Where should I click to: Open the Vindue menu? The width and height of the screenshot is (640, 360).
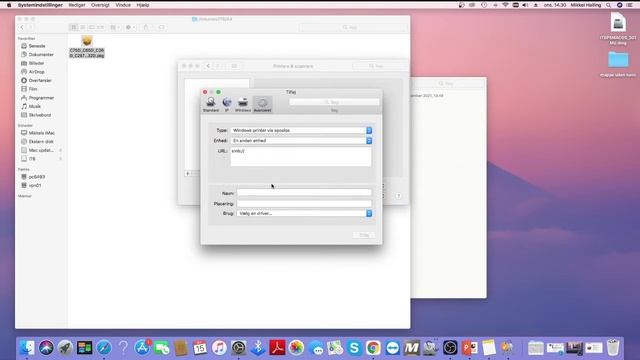pyautogui.click(x=123, y=5)
